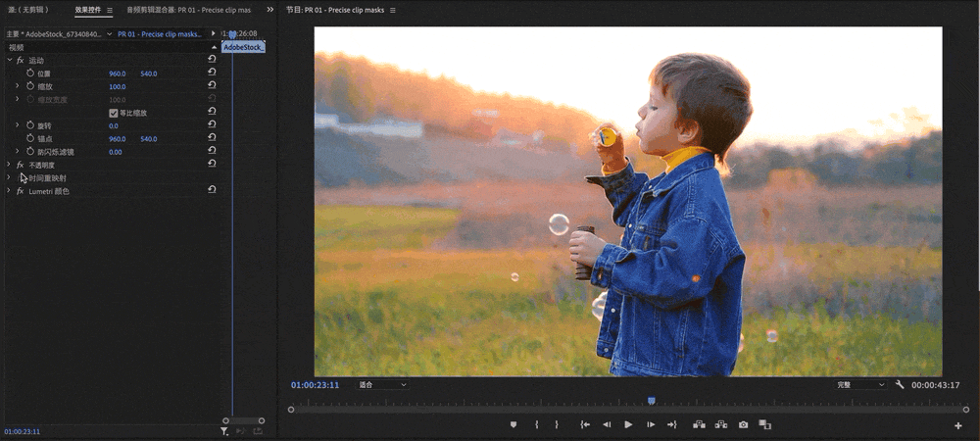Open the 完整 playback resolution dropdown
This screenshot has width=980, height=441.
[x=860, y=385]
